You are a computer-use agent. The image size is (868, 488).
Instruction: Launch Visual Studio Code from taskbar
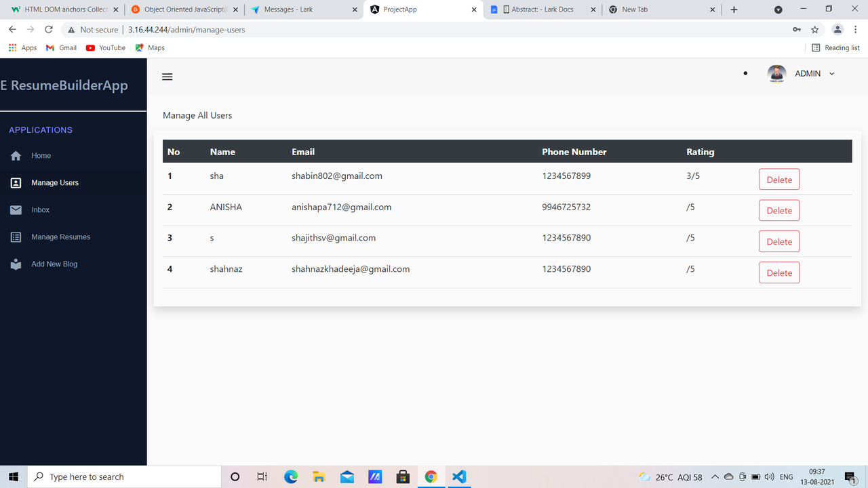[x=458, y=476]
